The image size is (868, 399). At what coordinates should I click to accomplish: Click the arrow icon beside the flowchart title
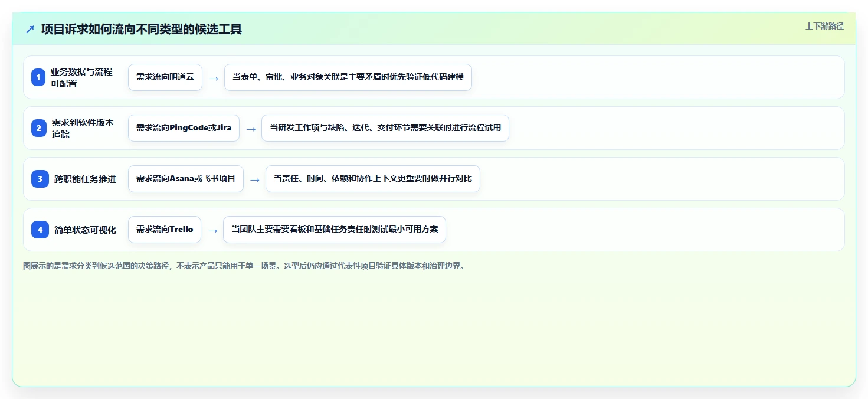tap(30, 29)
